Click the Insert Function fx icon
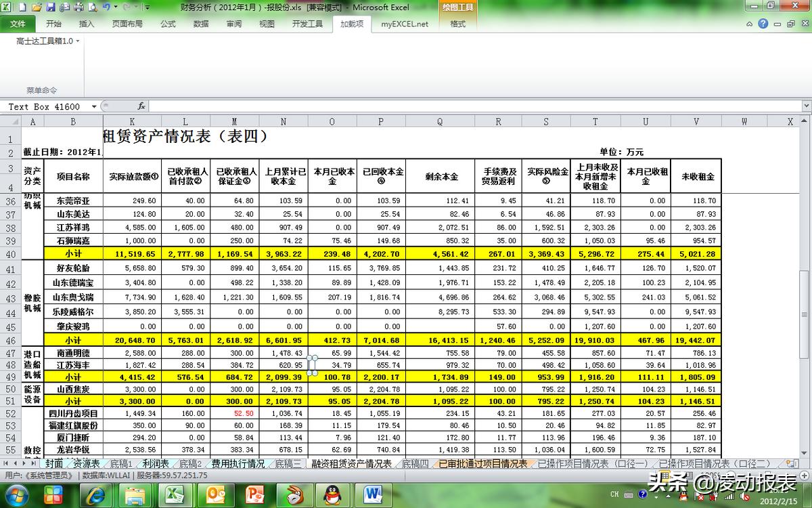812x508 pixels. (x=140, y=106)
